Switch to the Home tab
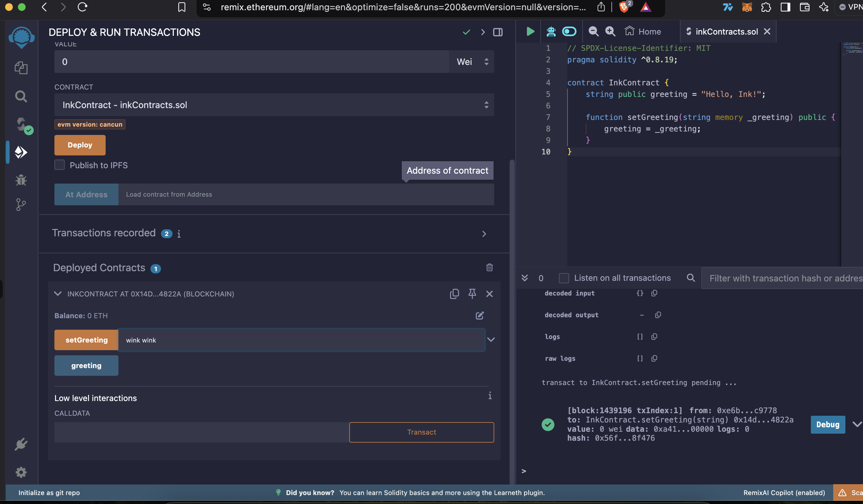 click(643, 31)
